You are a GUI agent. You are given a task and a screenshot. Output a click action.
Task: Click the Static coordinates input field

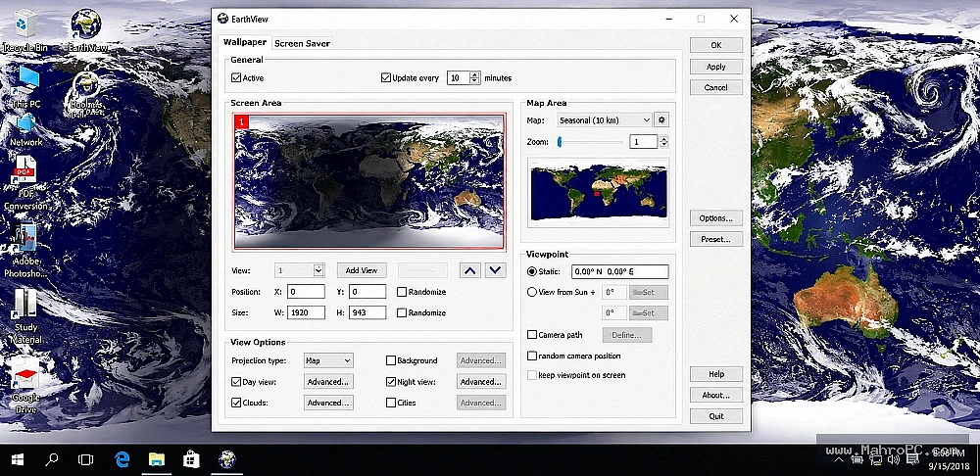point(620,271)
